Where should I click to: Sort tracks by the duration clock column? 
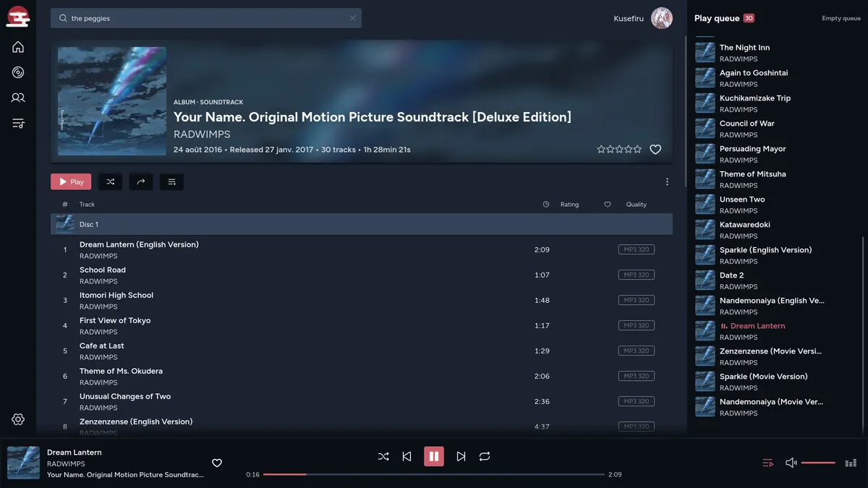[x=546, y=205]
